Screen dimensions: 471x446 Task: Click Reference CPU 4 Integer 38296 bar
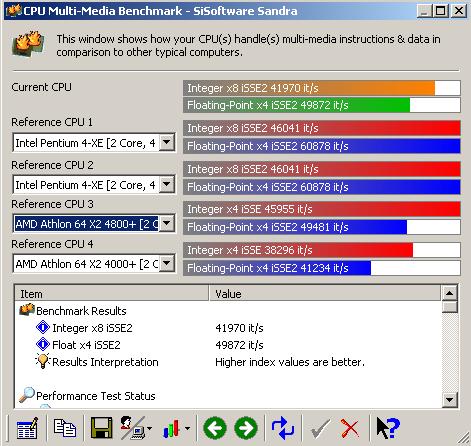pos(322,250)
